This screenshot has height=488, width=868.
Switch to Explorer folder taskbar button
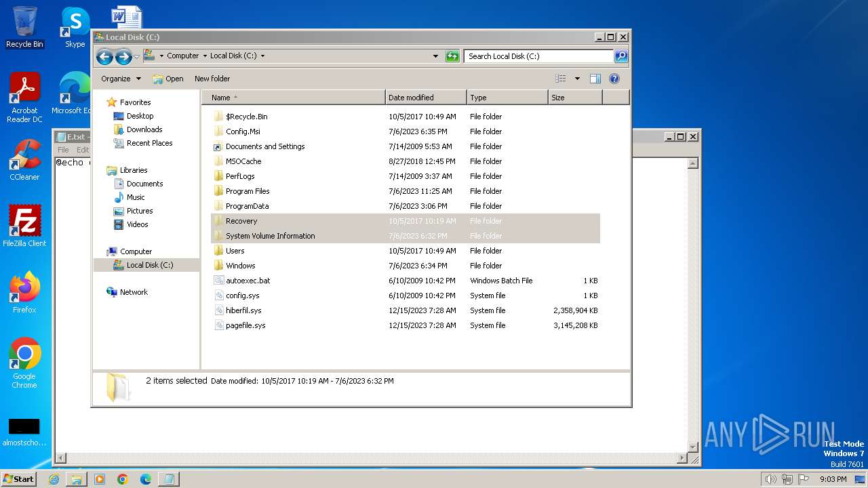77,479
